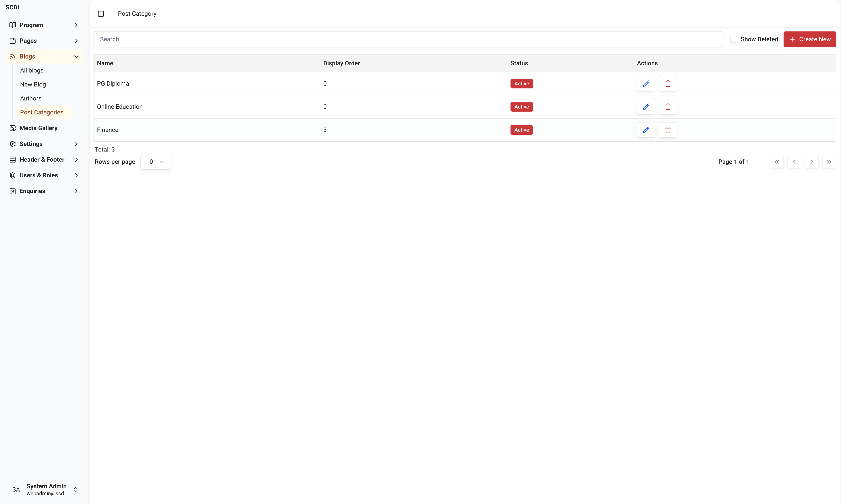Open Media Gallery from sidebar
The width and height of the screenshot is (841, 504).
coord(38,128)
